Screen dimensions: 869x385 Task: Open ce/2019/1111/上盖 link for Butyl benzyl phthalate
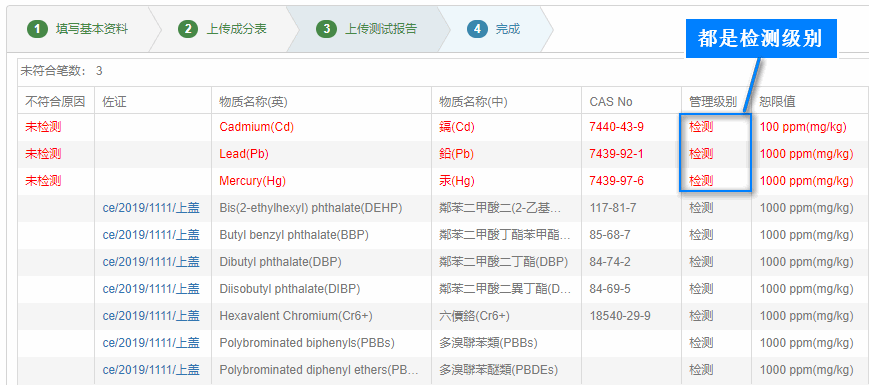(x=151, y=235)
